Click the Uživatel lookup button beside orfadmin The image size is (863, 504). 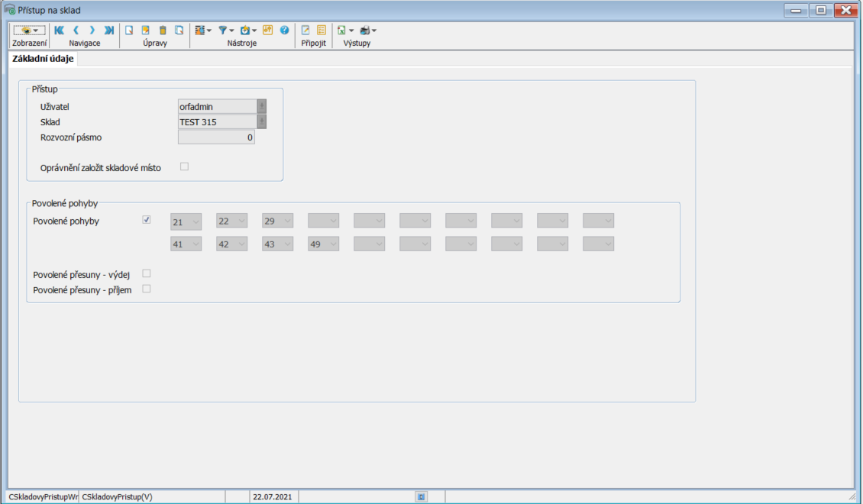[262, 106]
